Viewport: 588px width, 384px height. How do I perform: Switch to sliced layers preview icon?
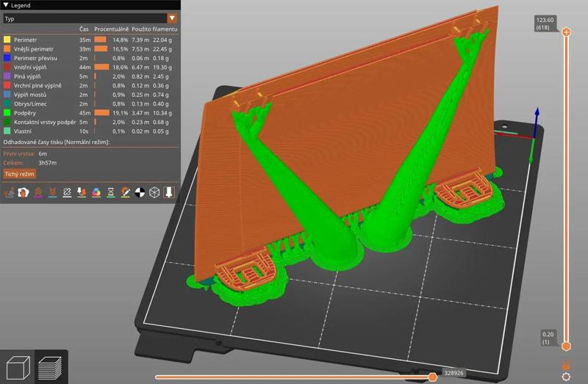click(x=50, y=368)
